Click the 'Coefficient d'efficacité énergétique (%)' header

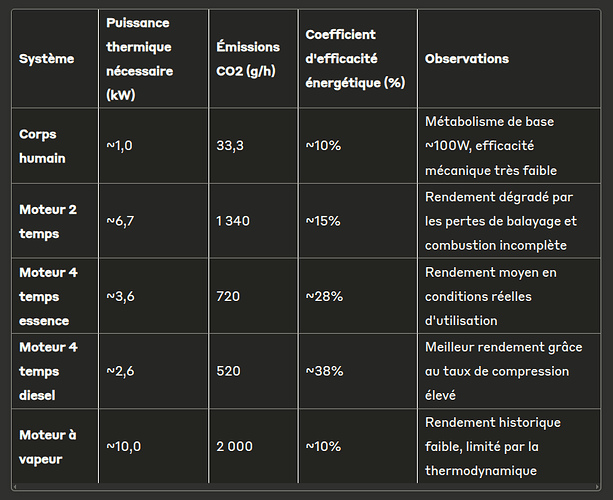click(x=355, y=59)
